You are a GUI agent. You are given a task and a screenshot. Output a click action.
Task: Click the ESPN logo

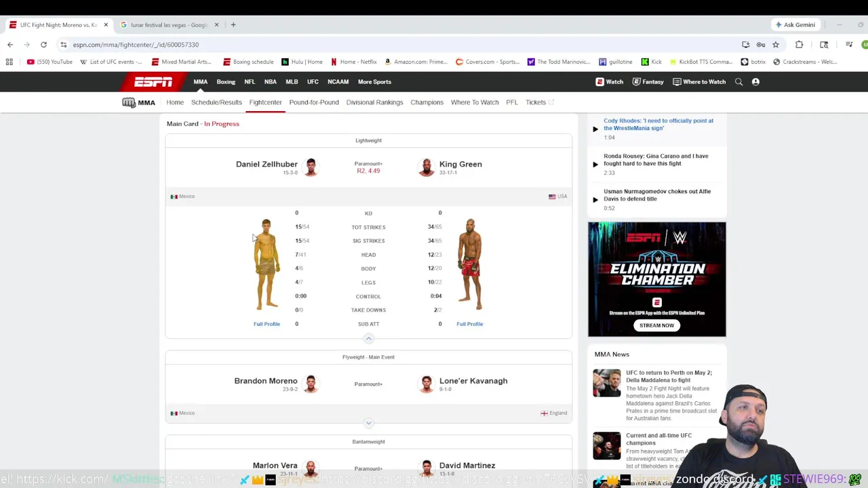tap(153, 82)
